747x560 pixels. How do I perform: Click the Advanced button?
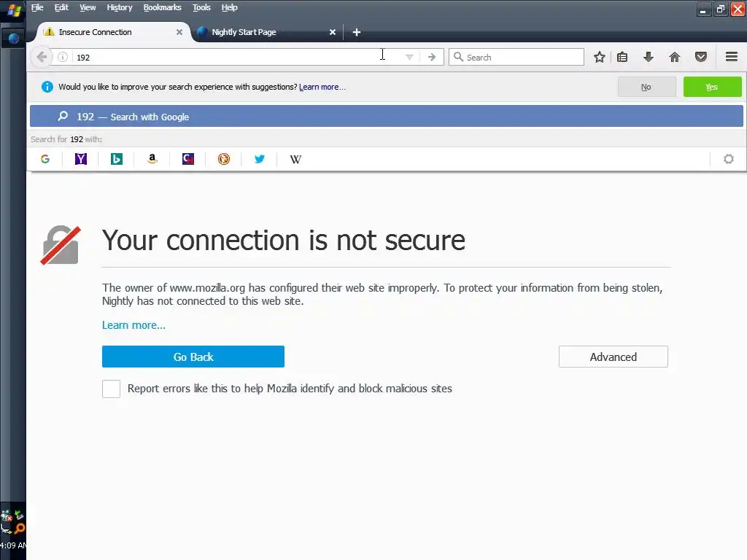click(x=613, y=357)
